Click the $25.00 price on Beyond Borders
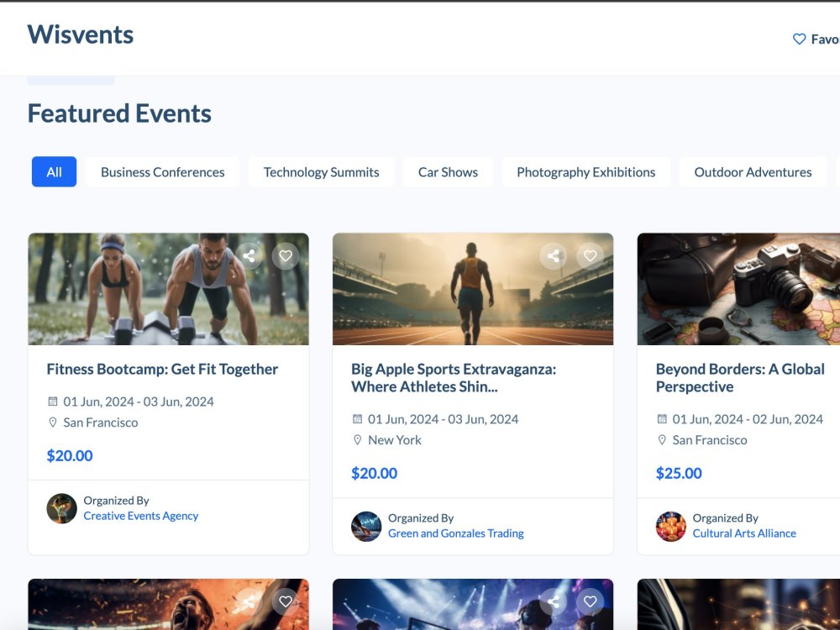The width and height of the screenshot is (840, 630). (679, 474)
